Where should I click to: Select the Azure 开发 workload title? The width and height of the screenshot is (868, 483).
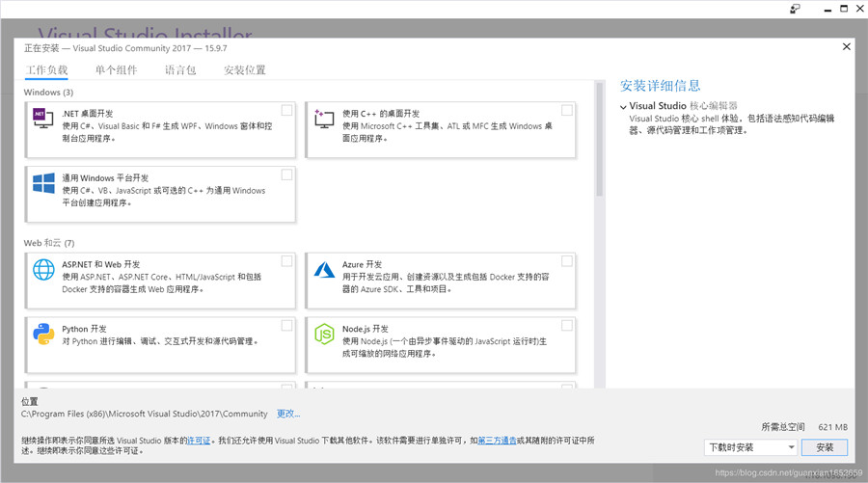click(x=362, y=264)
